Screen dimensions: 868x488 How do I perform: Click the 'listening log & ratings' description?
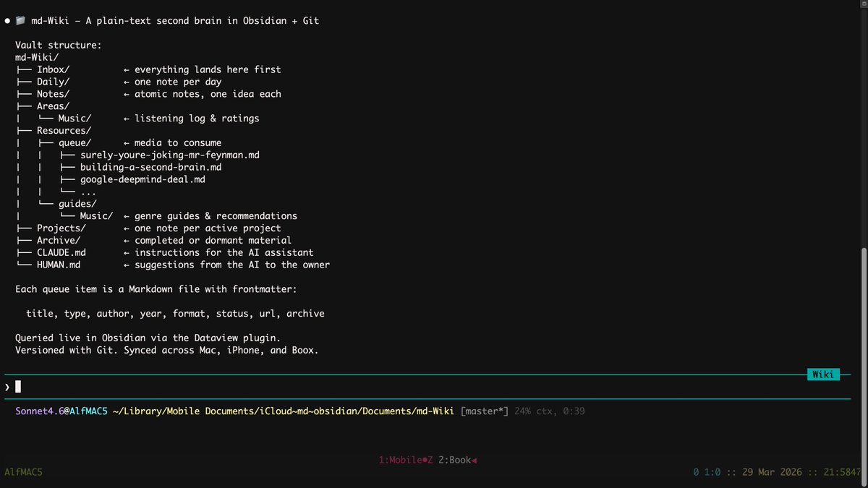coord(197,119)
